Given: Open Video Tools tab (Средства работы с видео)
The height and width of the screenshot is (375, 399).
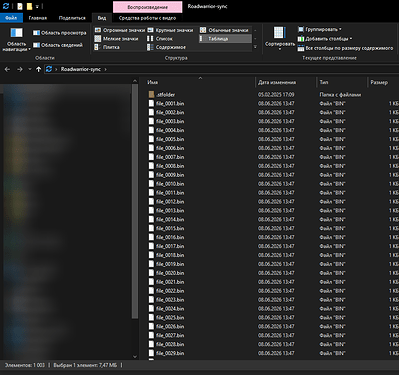Looking at the screenshot, I should point(147,18).
